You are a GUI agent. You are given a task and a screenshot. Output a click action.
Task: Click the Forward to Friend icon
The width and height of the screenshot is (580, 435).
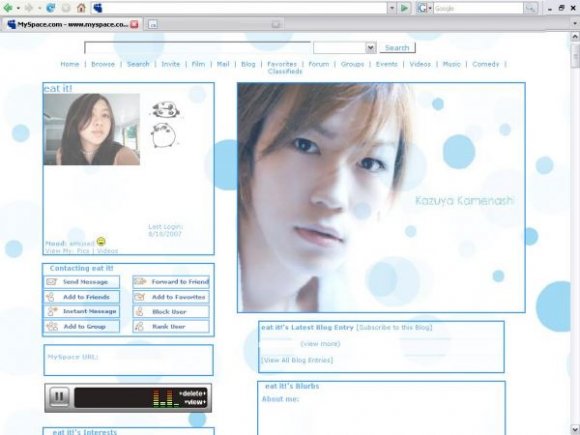coord(140,282)
